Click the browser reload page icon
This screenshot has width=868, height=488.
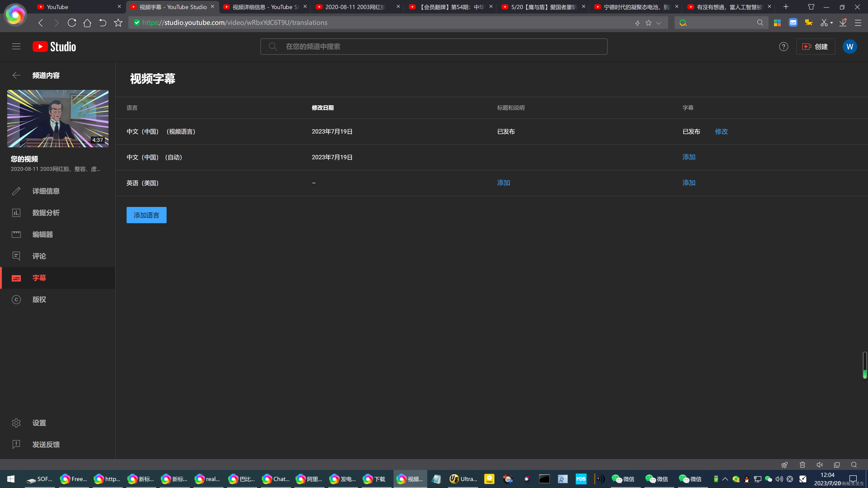click(x=72, y=23)
